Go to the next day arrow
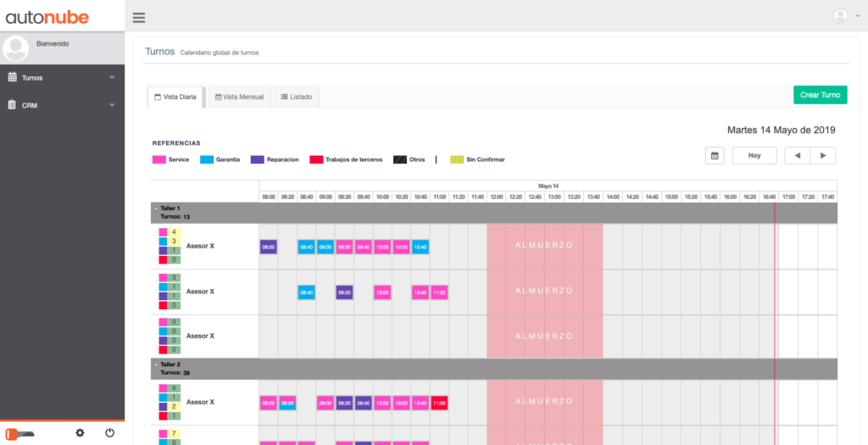This screenshot has width=868, height=445. pyautogui.click(x=823, y=155)
